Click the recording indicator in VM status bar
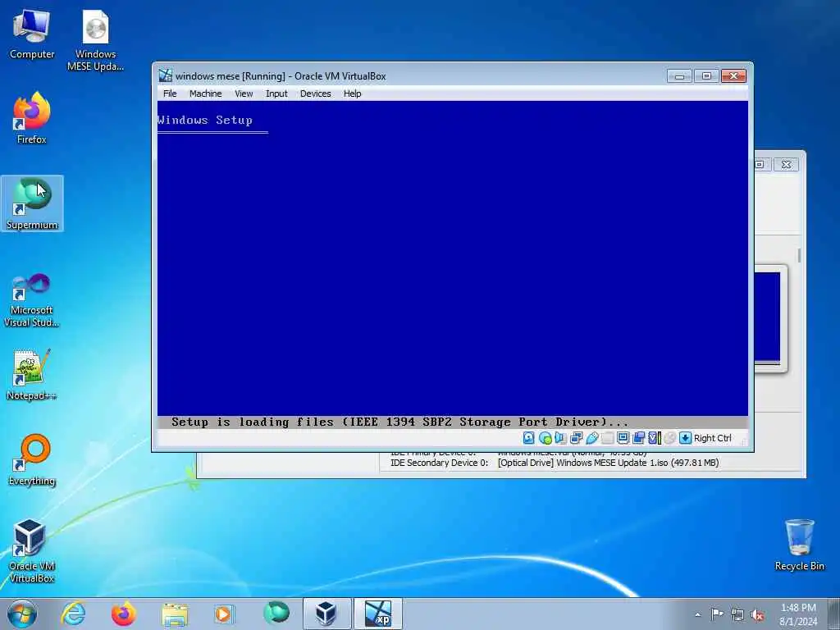The height and width of the screenshot is (630, 840). pos(638,438)
